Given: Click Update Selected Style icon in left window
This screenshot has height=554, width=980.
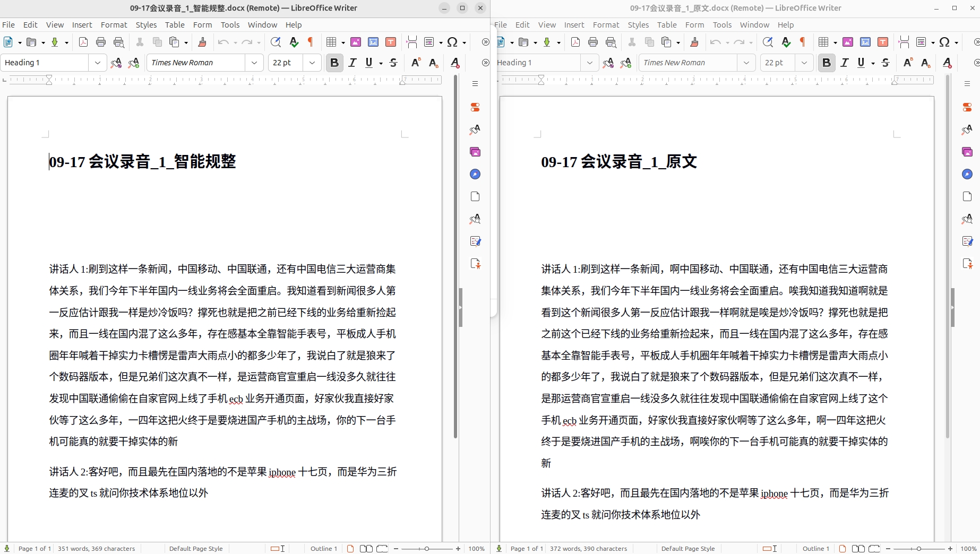Looking at the screenshot, I should 116,63.
